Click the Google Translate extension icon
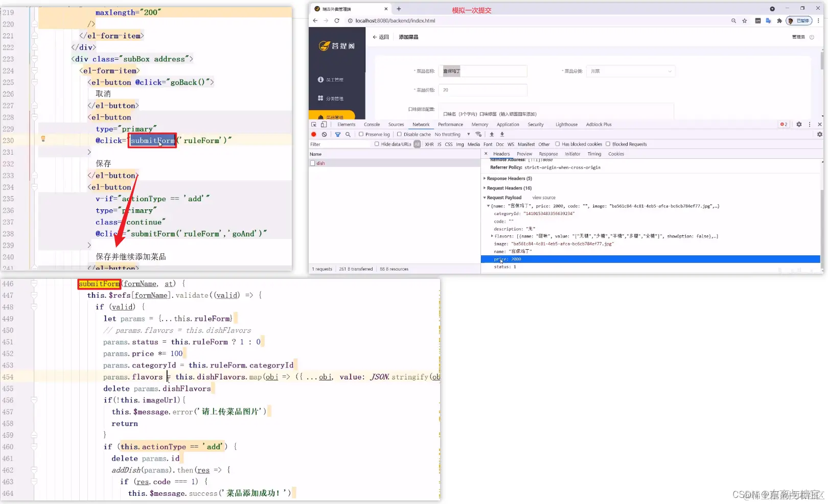Viewport: 828px width, 504px height. coord(768,21)
